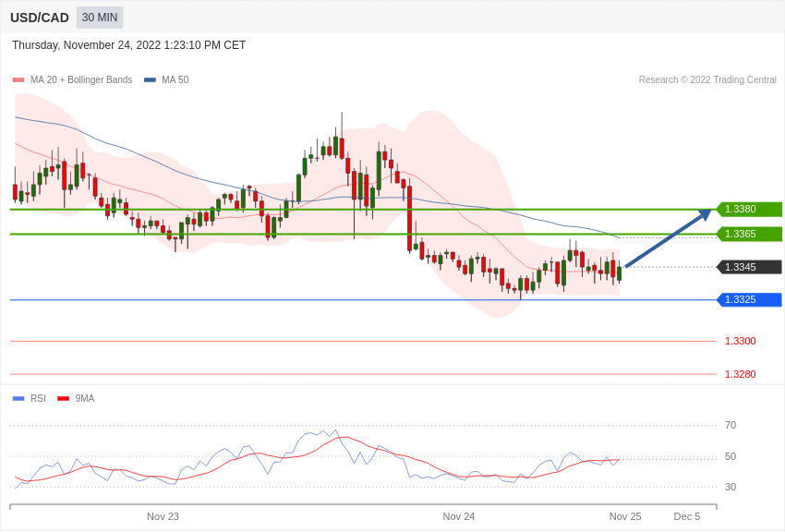Click the 9MA legend swatch
Viewport: 785px width, 532px height.
63,398
